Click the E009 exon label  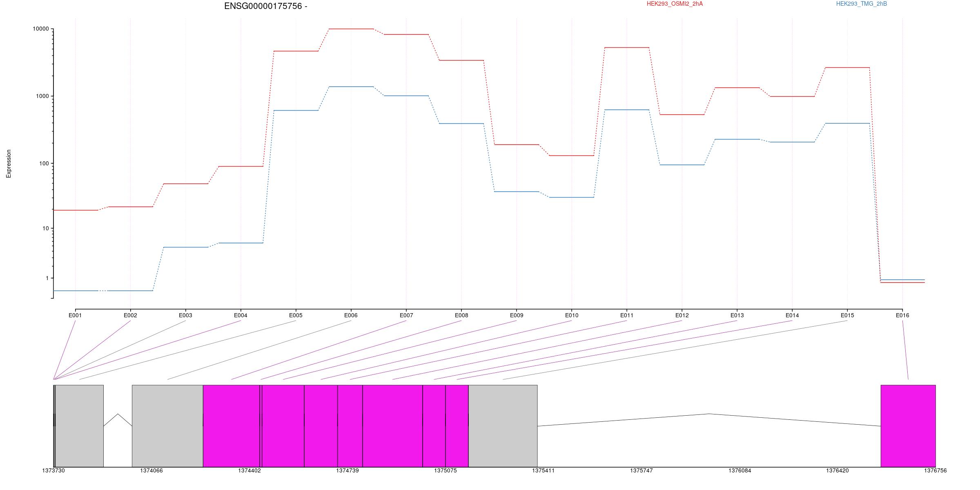point(517,315)
